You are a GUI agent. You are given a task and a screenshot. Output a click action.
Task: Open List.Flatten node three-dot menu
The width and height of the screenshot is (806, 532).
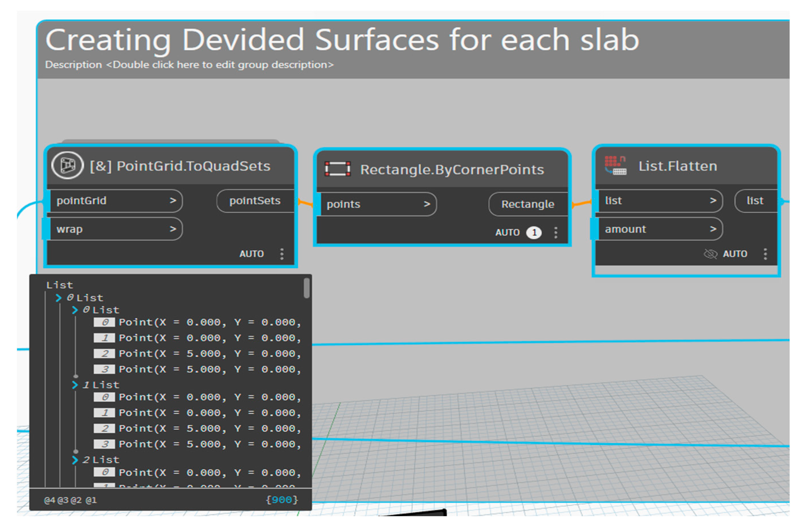[765, 254]
